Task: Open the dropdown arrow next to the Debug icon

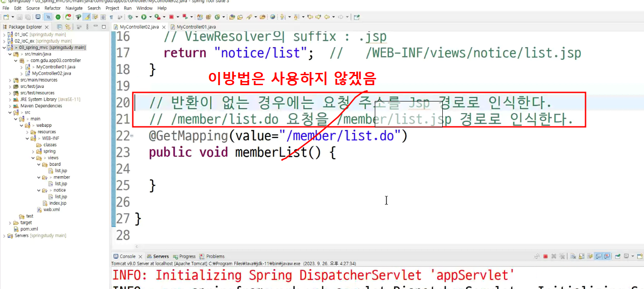Action: [x=136, y=17]
